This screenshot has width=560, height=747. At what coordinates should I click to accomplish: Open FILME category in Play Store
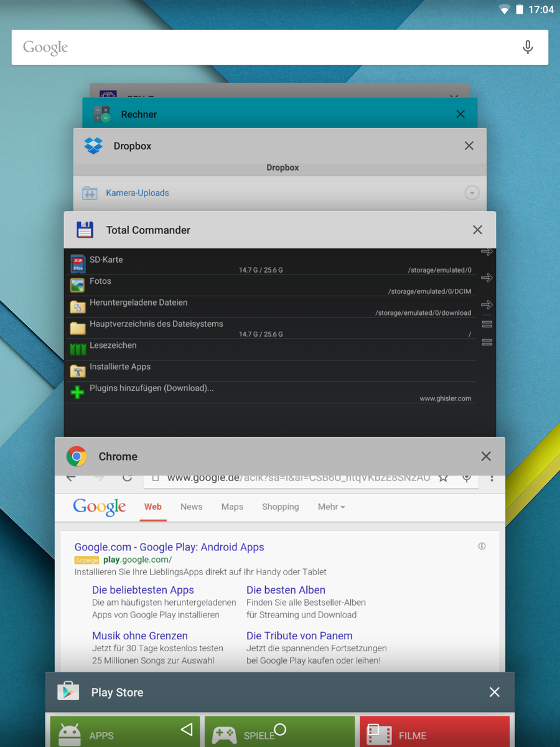(434, 731)
